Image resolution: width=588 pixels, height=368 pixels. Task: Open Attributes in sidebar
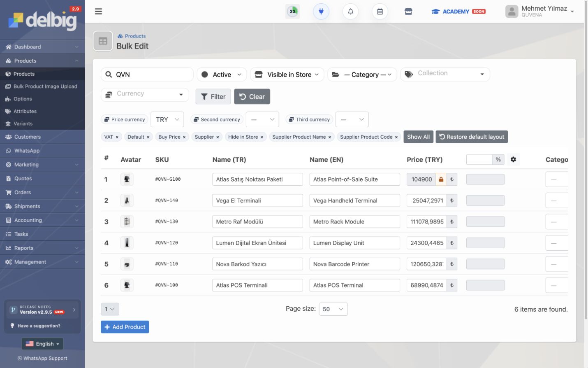pyautogui.click(x=42, y=111)
